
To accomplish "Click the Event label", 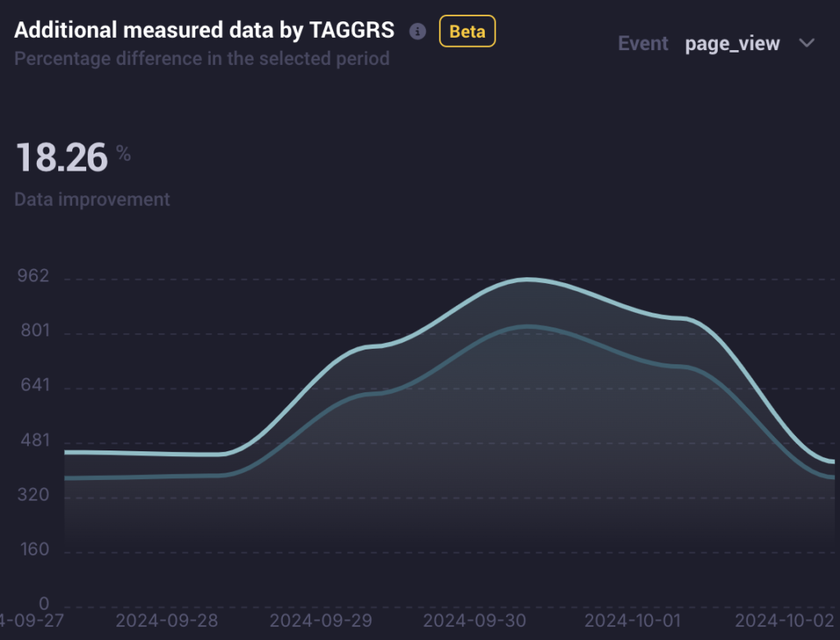I will tap(643, 43).
